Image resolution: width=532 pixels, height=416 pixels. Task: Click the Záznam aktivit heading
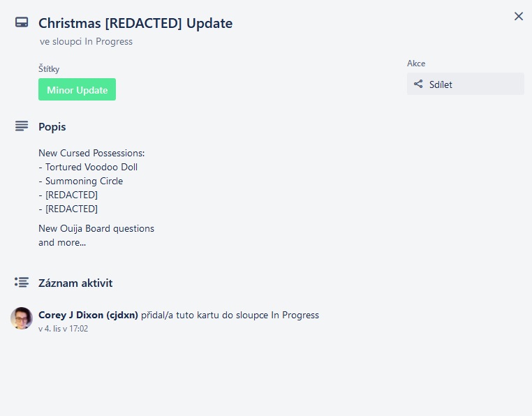[x=75, y=283]
